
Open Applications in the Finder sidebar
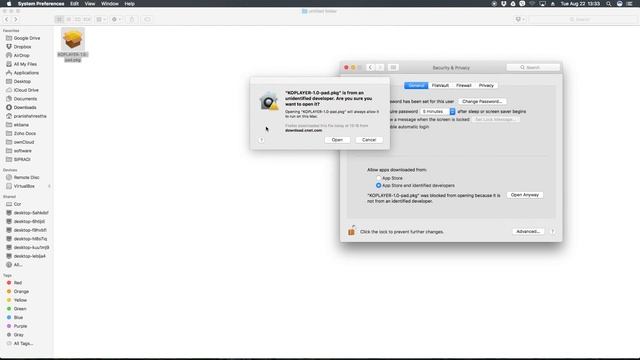pyautogui.click(x=27, y=73)
